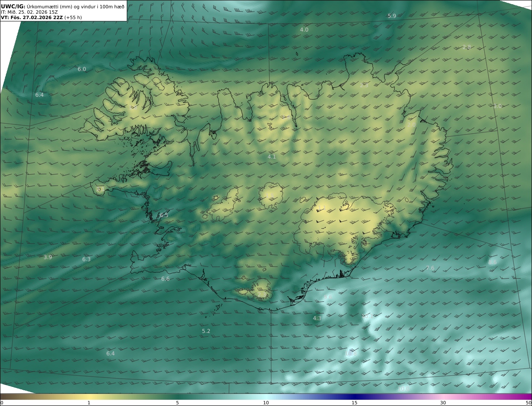Screen dimensions: 532x406
Task: Click the 1 tick on color scale
Action: 89,403
